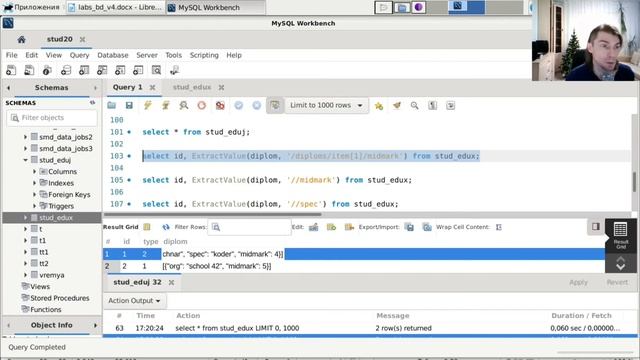640x360 pixels.
Task: Expand the stud_edux table
Action: click(x=25, y=218)
